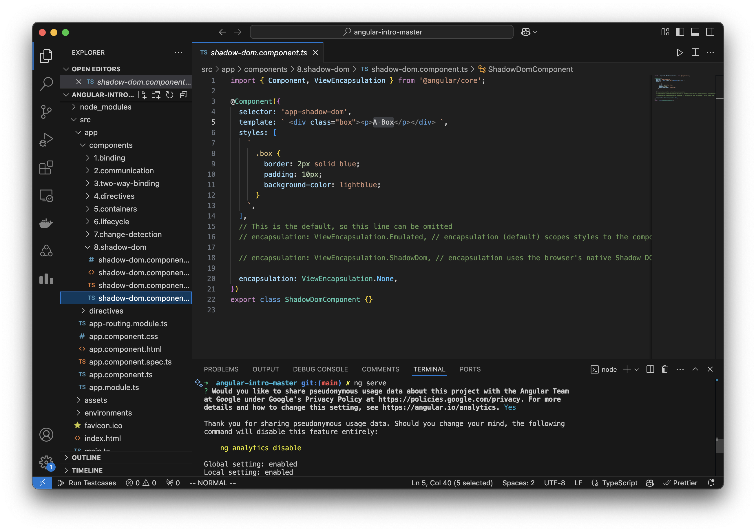Open app.component.html in explorer

click(126, 349)
